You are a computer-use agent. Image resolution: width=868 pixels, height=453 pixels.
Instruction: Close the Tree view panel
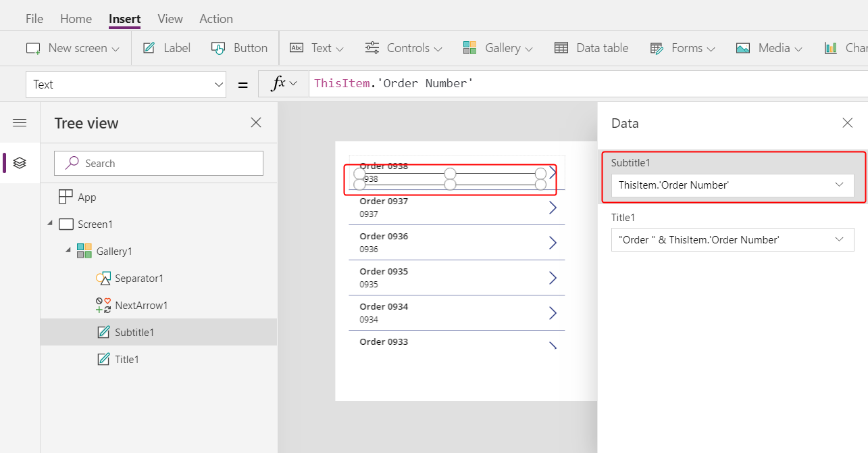pos(256,122)
